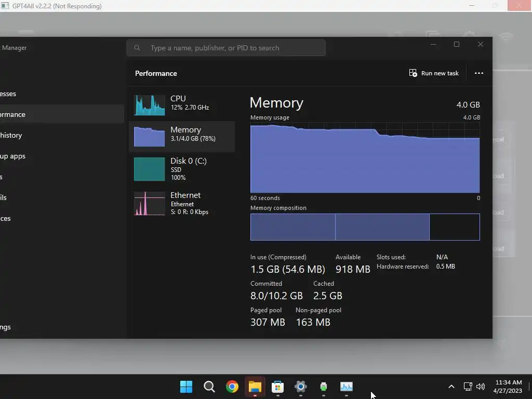Maximize the Task Manager window
This screenshot has height=399, width=532.
pos(457,45)
